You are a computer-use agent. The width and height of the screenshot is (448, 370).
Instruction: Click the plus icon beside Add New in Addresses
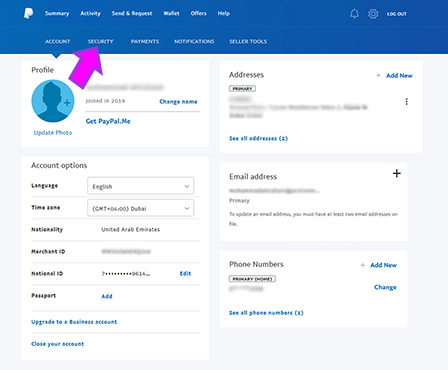(378, 76)
